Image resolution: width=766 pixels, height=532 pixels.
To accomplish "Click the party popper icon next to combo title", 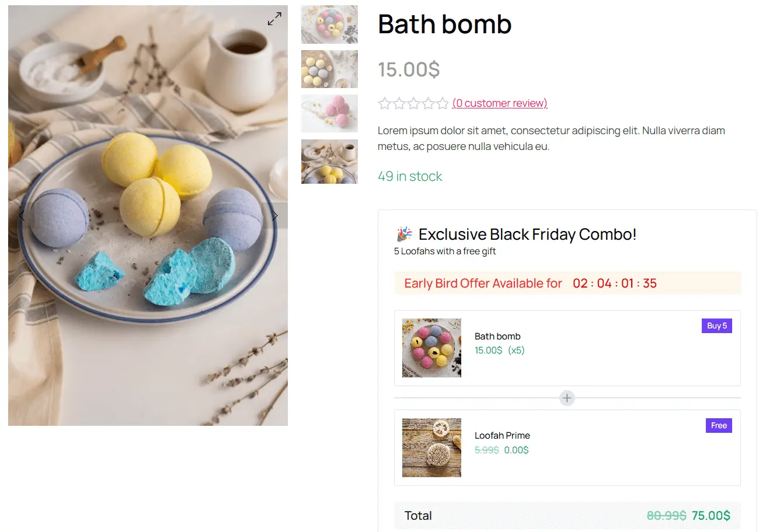I will [x=403, y=233].
